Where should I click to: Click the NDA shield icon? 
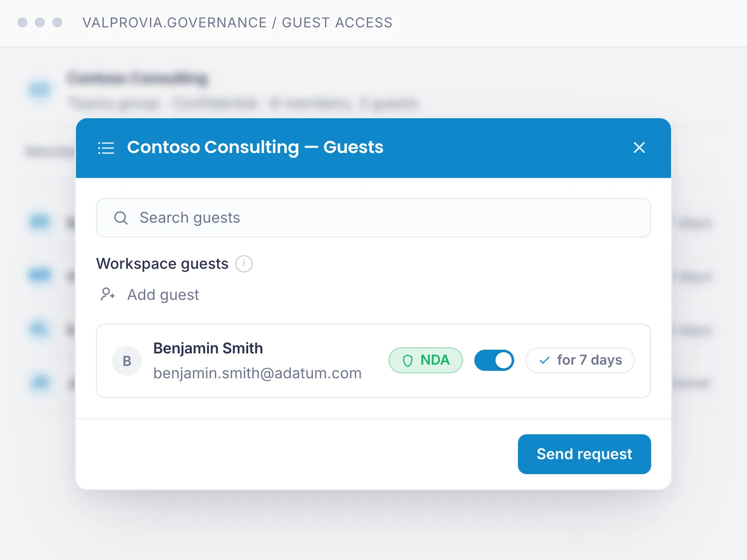pos(408,360)
